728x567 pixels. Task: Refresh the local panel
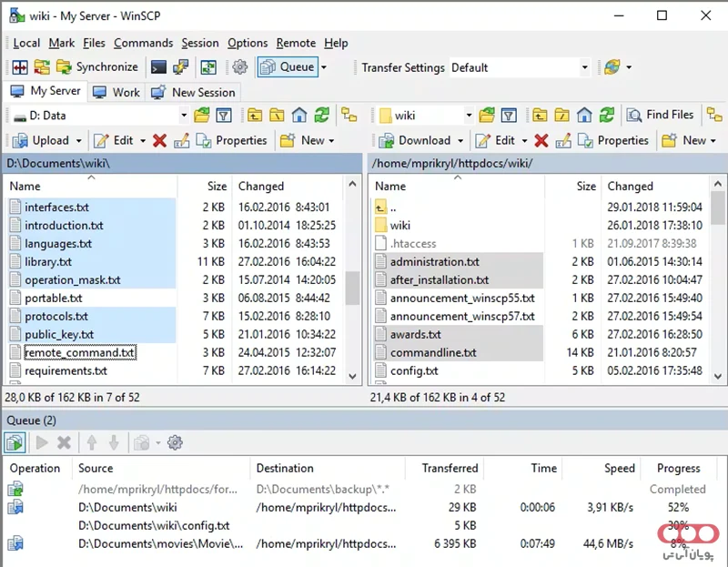(321, 116)
